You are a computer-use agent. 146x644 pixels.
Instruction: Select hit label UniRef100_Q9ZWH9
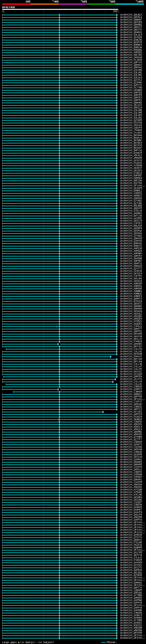click(131, 90)
